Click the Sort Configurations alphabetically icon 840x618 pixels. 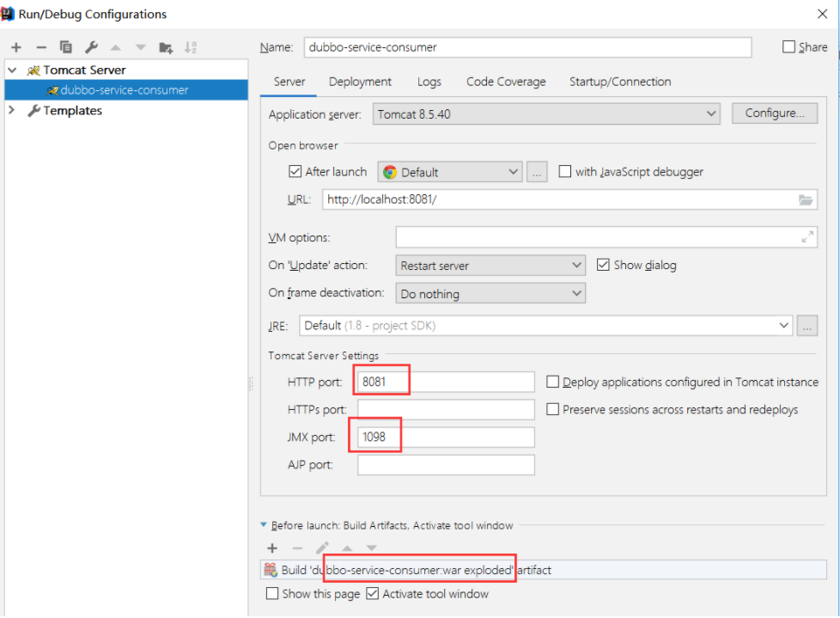[x=191, y=47]
